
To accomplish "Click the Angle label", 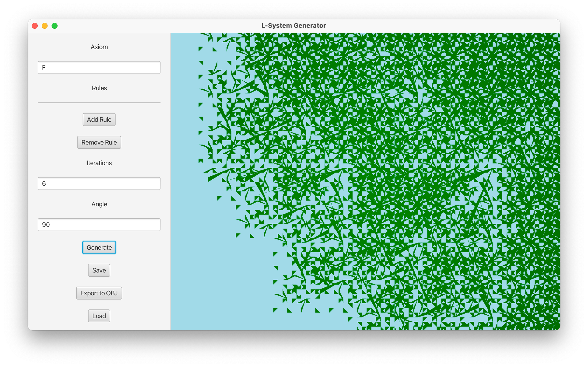I will click(99, 204).
